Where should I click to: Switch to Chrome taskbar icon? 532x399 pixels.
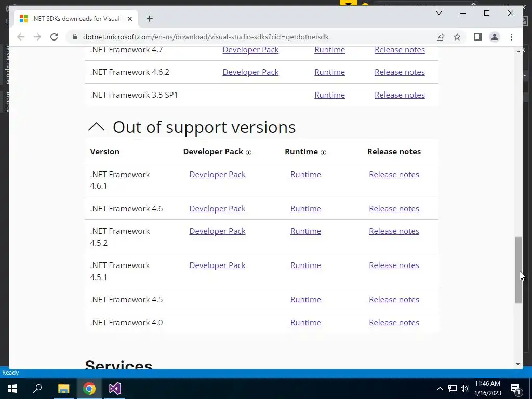point(89,389)
